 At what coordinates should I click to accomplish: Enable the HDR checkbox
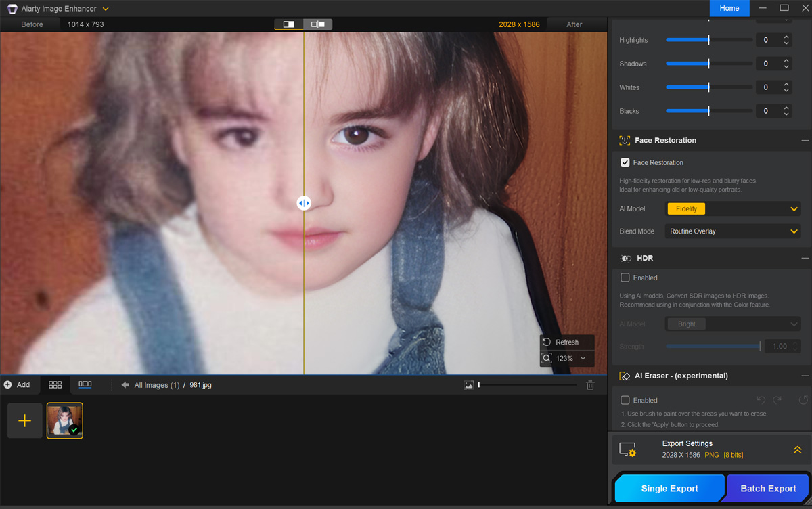625,278
